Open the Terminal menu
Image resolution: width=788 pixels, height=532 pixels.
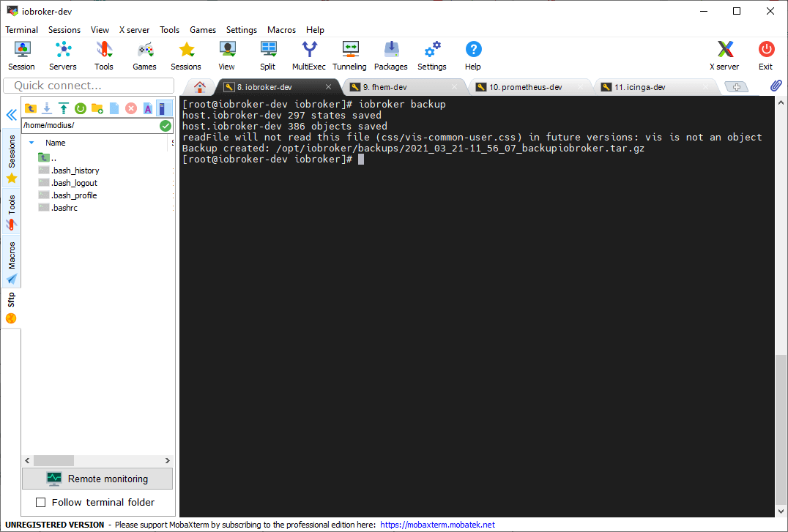point(22,30)
